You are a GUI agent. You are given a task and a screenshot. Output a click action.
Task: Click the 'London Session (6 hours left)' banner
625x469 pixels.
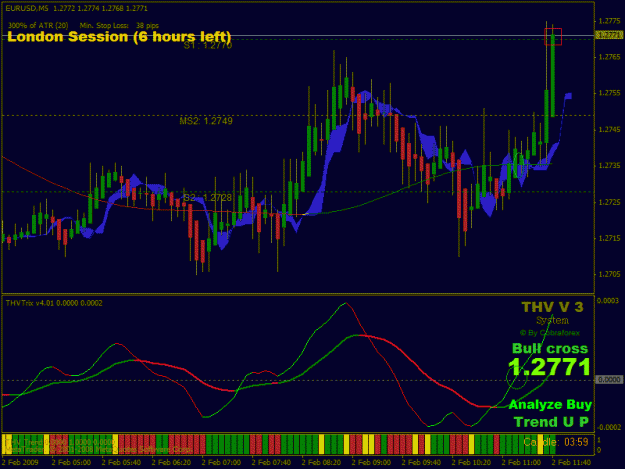click(x=119, y=37)
